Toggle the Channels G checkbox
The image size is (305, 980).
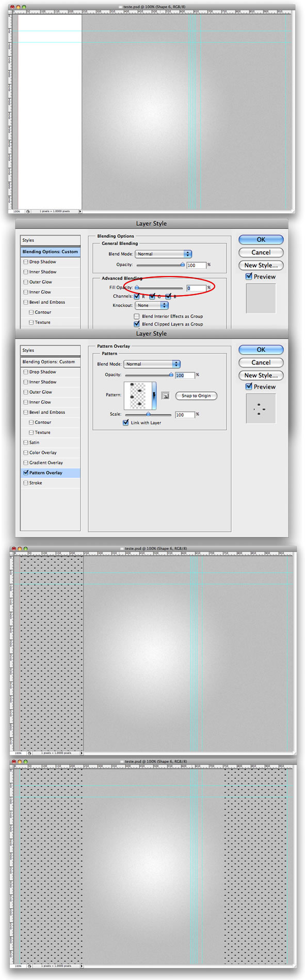pos(152,296)
